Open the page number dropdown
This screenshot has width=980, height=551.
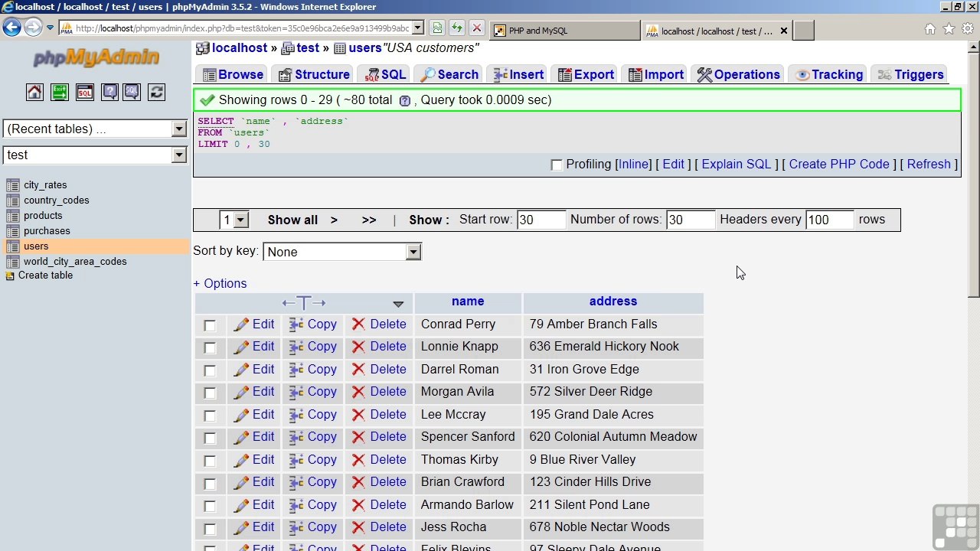(234, 220)
